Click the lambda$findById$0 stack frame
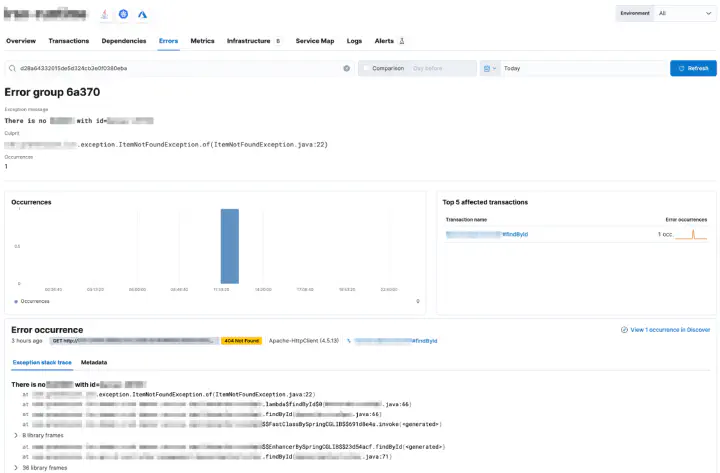 point(217,405)
